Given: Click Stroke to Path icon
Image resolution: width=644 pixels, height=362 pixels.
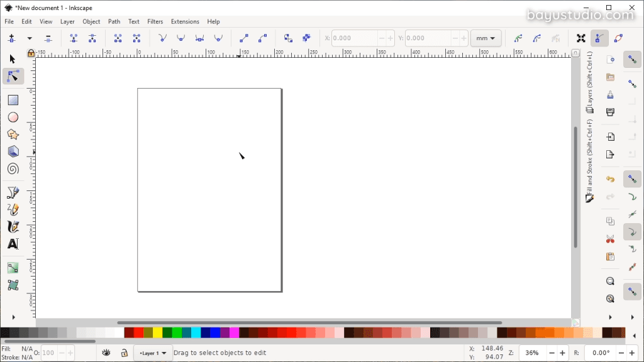Looking at the screenshot, I should tap(306, 38).
